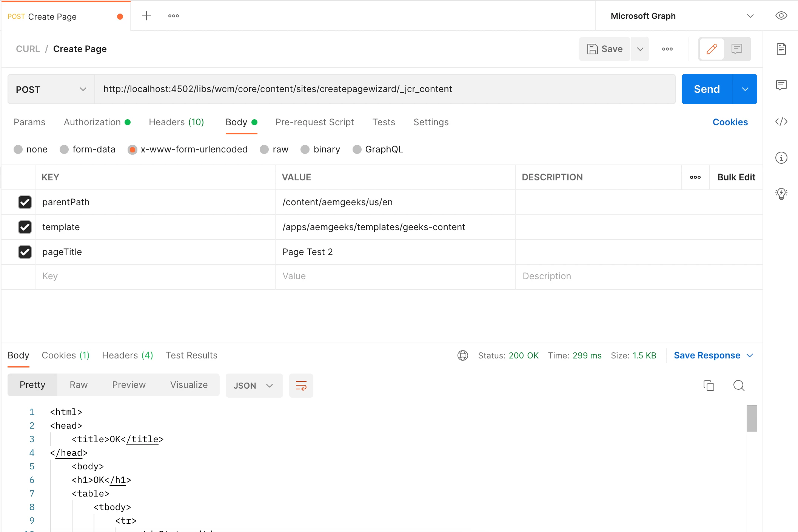798x532 pixels.
Task: Click the new tab plus icon
Action: 146,16
